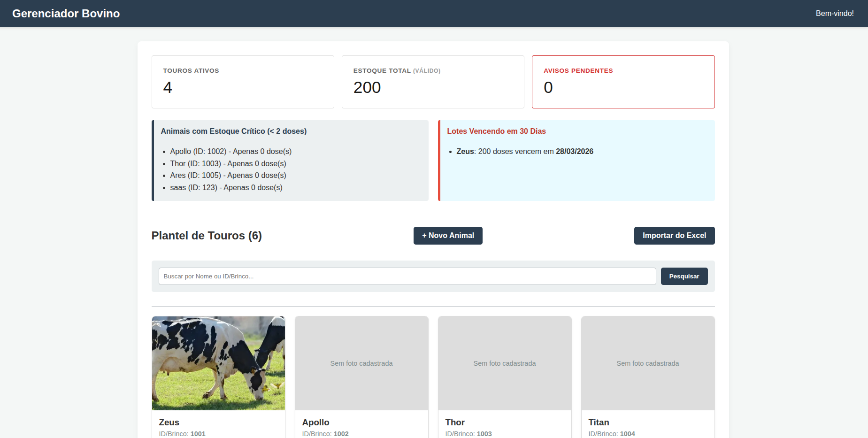
Task: Select the Ares critical stock list entry
Action: [x=228, y=175]
